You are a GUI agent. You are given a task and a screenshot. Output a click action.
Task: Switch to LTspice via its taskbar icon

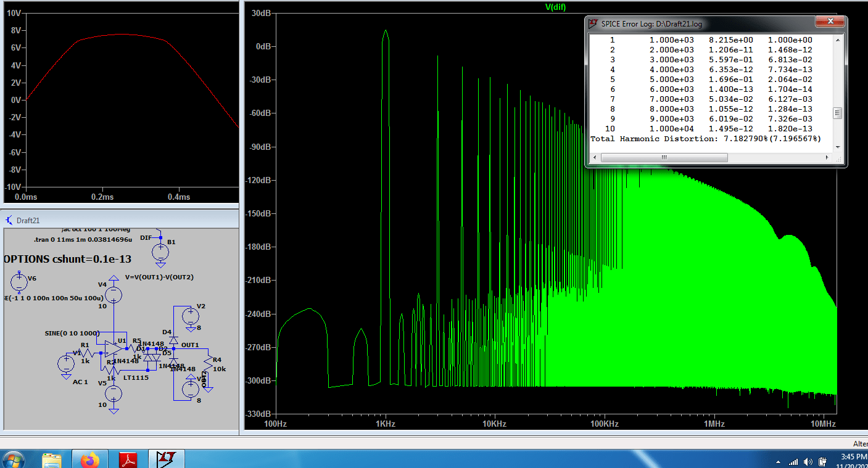click(x=167, y=459)
